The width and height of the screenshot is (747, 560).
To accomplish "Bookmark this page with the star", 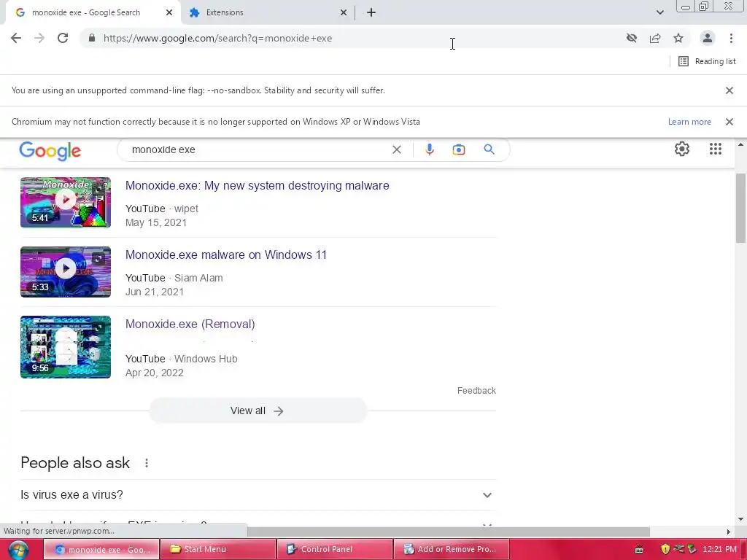I will point(678,38).
